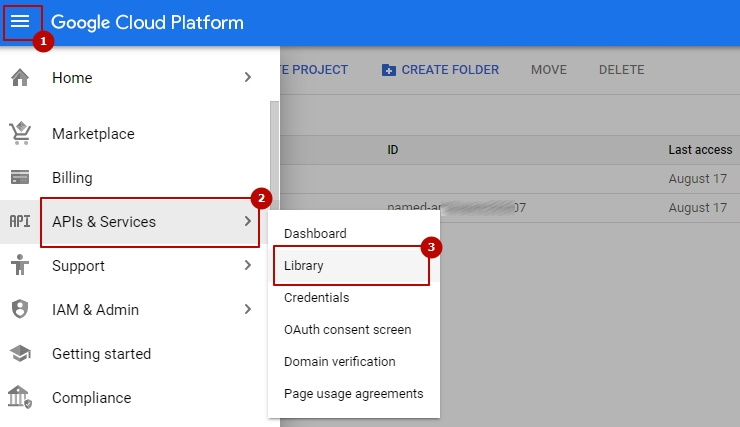Click the Google Cloud Platform logo text

[x=147, y=22]
